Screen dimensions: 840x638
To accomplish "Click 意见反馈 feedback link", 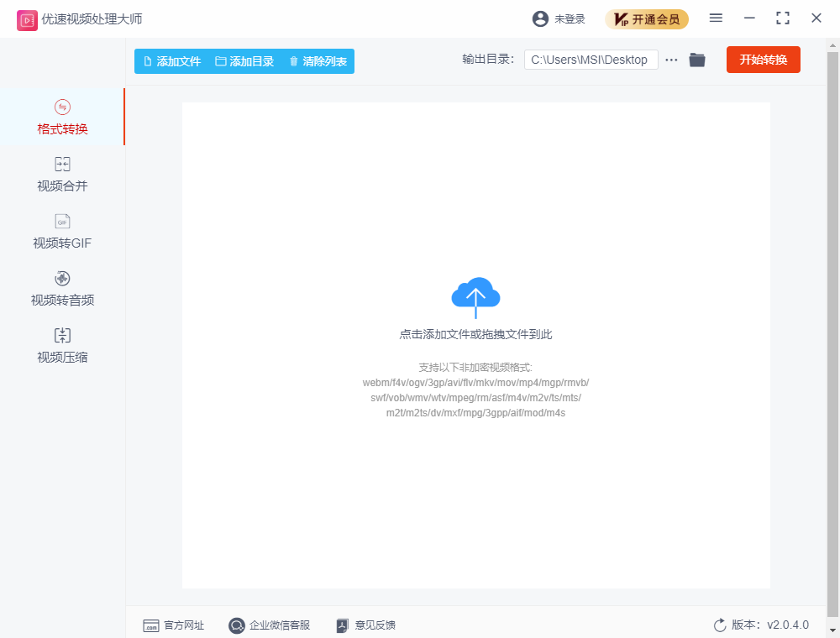I will (365, 625).
